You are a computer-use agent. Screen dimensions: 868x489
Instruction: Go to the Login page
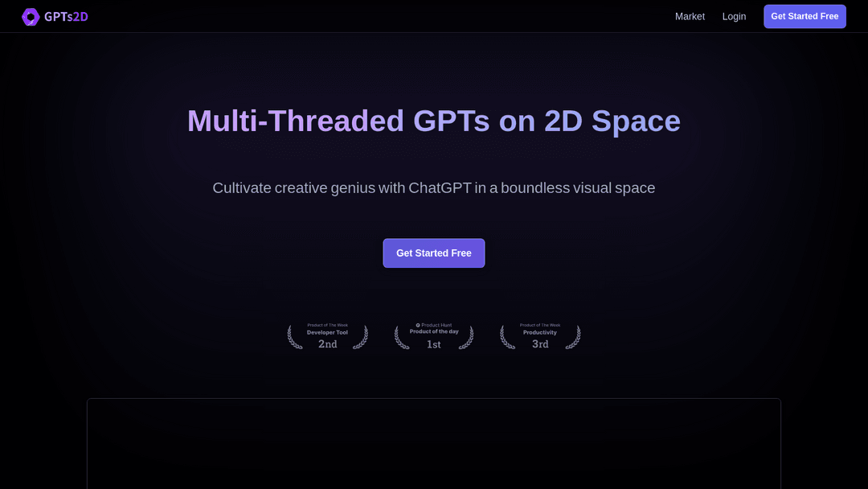pos(734,17)
